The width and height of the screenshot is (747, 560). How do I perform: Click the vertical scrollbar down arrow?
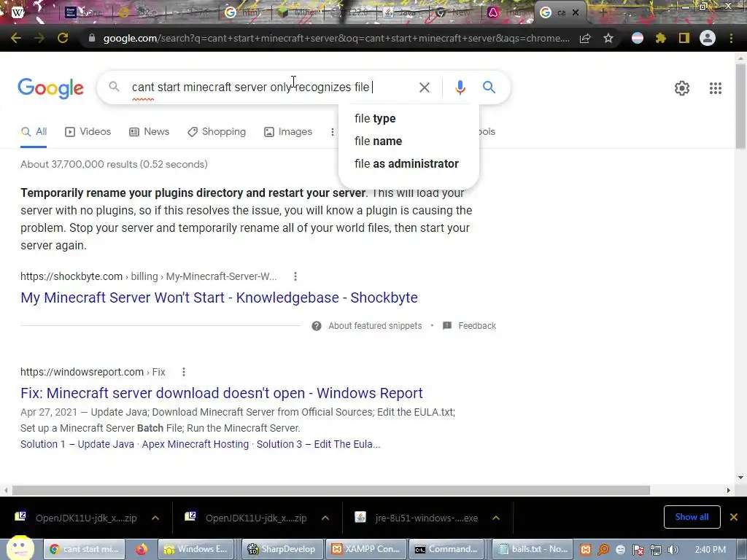pyautogui.click(x=740, y=478)
